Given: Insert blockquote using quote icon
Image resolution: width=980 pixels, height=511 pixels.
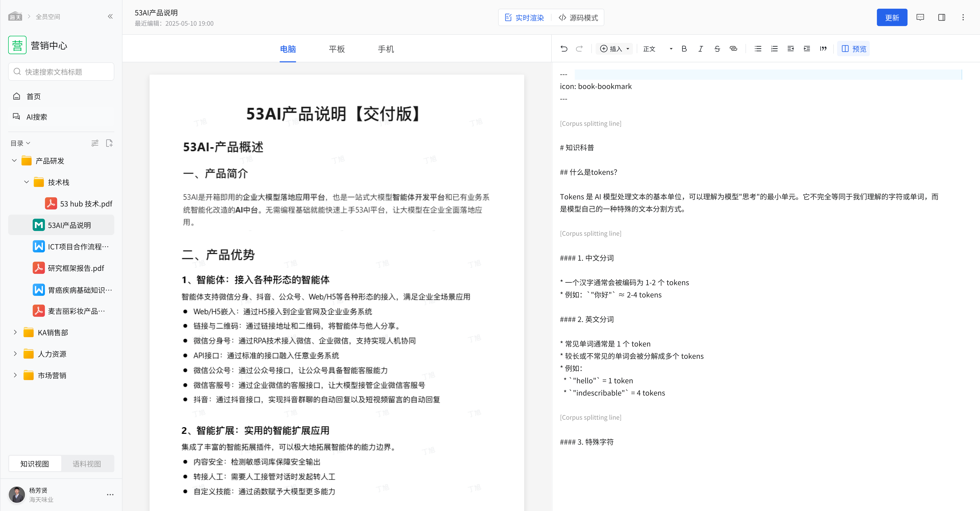Looking at the screenshot, I should tap(823, 49).
